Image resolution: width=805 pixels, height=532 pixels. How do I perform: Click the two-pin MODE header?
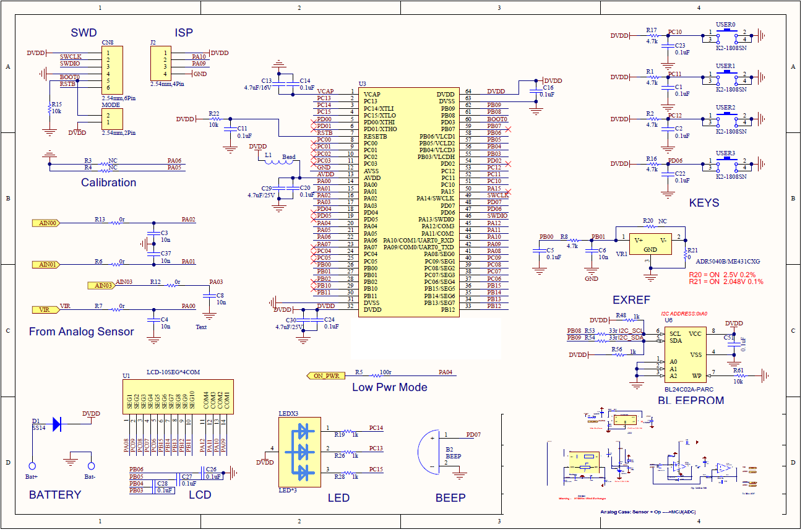coord(112,119)
